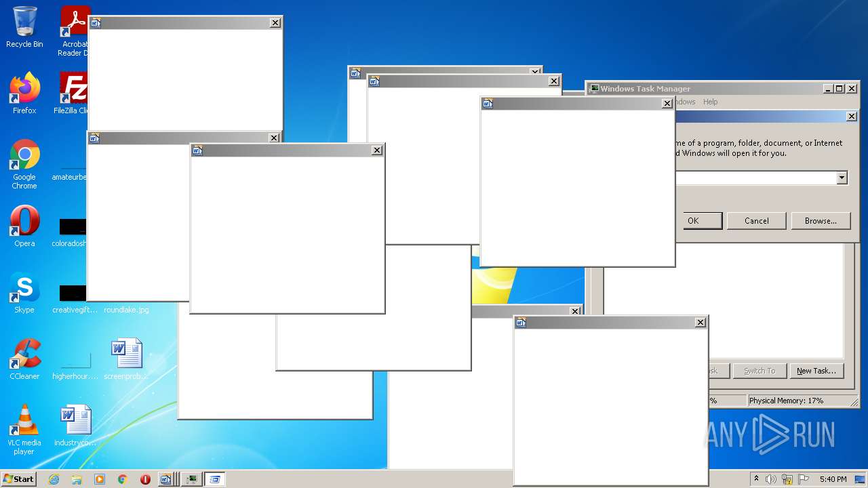The image size is (868, 488).
Task: Click the network tray icon
Action: (x=787, y=479)
